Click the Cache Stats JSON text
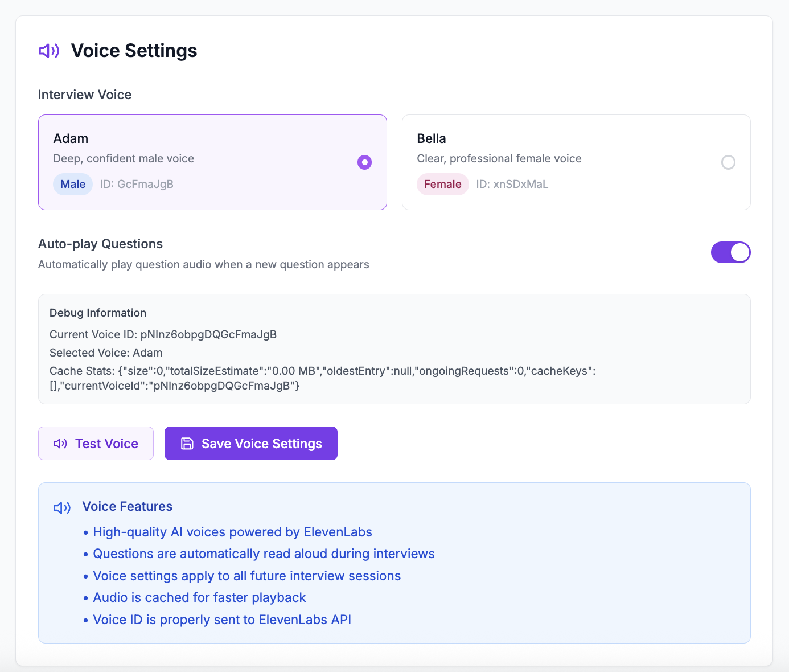The height and width of the screenshot is (672, 789). tap(323, 378)
